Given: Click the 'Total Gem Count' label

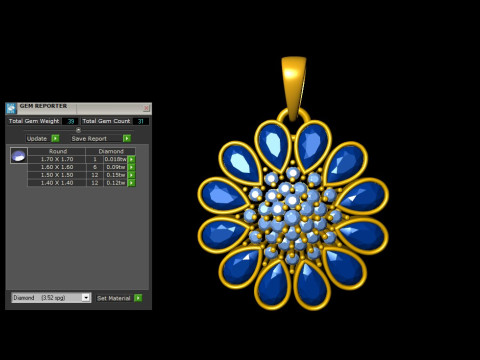Looking at the screenshot, I should (x=106, y=121).
